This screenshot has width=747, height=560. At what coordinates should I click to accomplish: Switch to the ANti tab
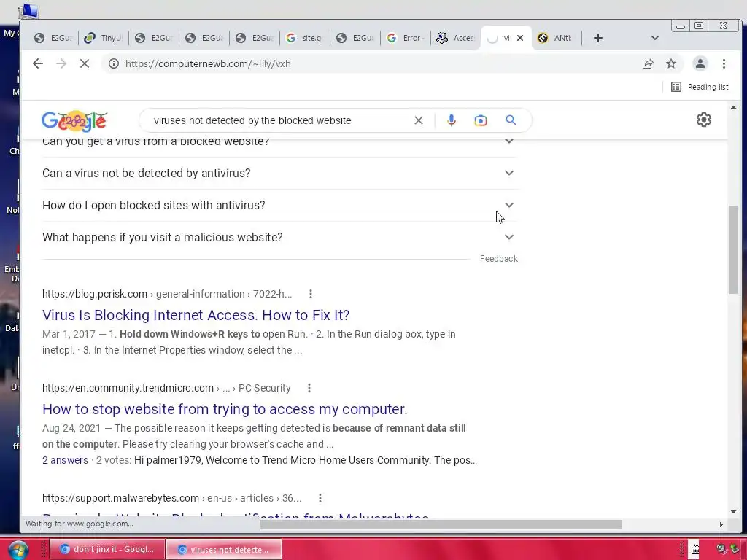pos(556,38)
